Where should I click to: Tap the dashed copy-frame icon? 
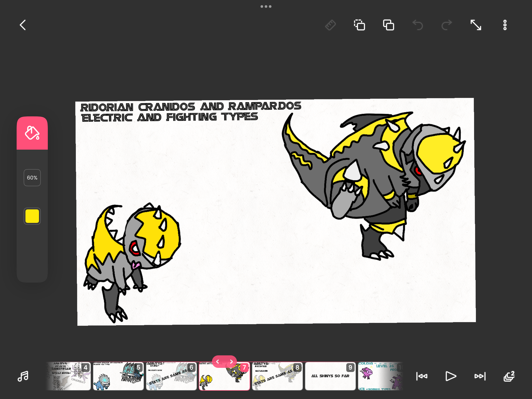[360, 25]
